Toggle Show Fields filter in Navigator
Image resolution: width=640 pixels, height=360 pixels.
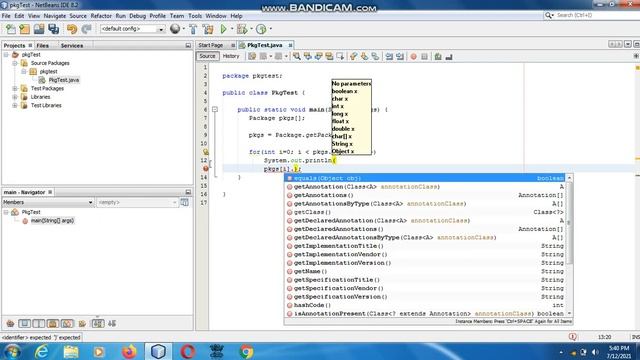pyautogui.click(x=24, y=323)
